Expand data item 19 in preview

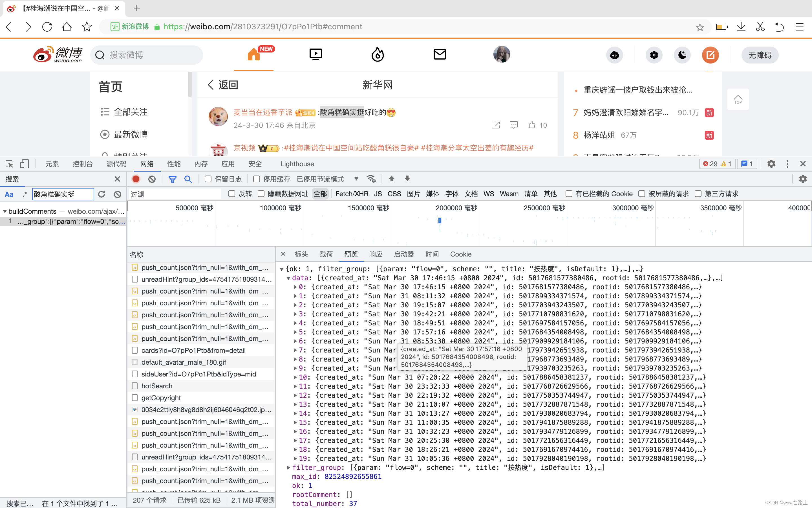tap(295, 459)
